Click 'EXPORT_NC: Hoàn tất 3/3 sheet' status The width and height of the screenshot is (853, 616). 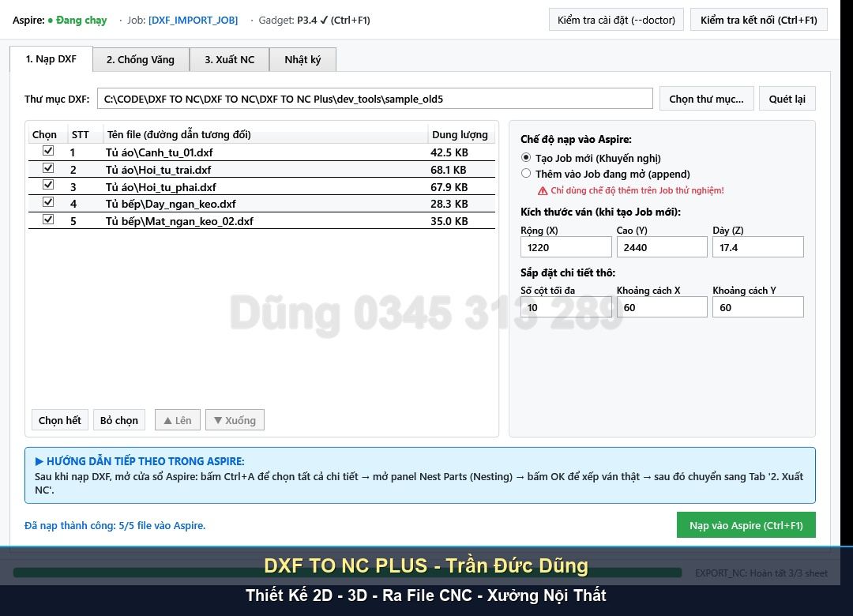(761, 573)
